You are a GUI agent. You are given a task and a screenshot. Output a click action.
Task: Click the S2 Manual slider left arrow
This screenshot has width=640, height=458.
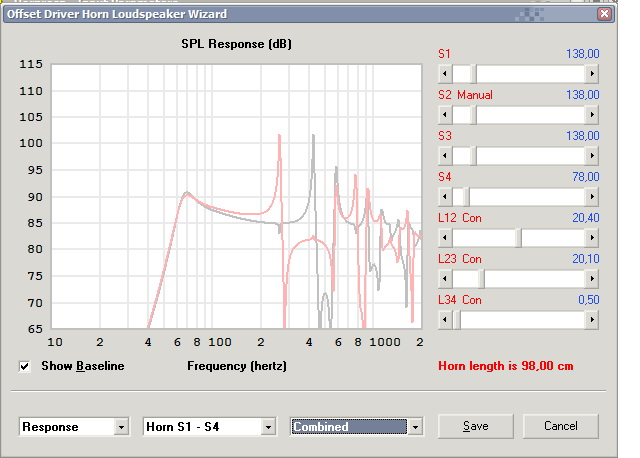click(445, 115)
